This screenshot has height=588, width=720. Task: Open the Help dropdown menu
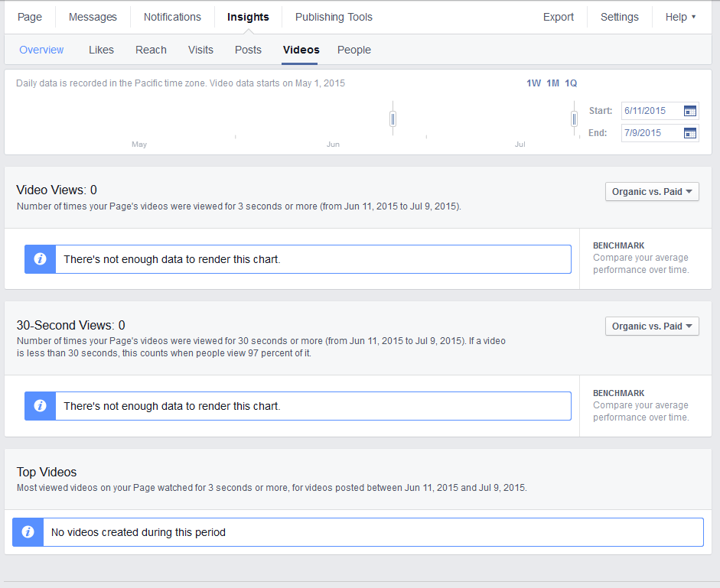pyautogui.click(x=680, y=17)
